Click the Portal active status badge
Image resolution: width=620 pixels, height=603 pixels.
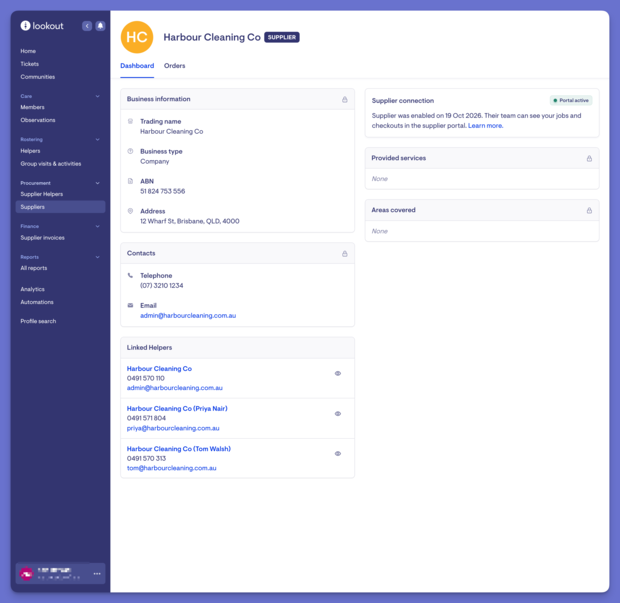click(x=571, y=100)
